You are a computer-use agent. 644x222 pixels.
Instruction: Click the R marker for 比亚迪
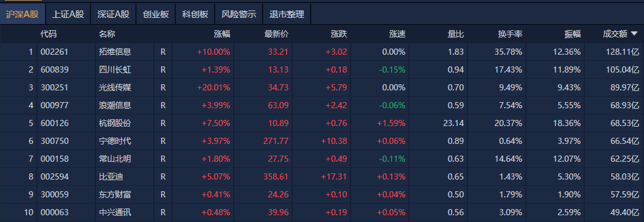pyautogui.click(x=163, y=177)
